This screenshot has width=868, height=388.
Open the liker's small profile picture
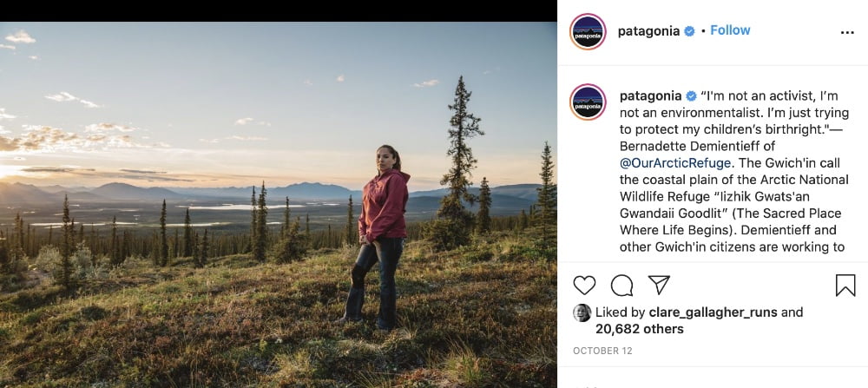(582, 312)
